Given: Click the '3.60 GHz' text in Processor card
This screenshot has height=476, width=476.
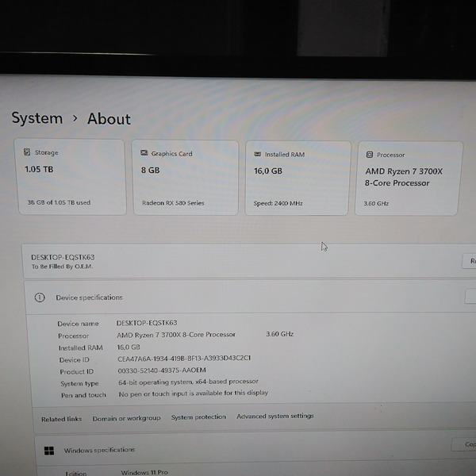Looking at the screenshot, I should [376, 203].
